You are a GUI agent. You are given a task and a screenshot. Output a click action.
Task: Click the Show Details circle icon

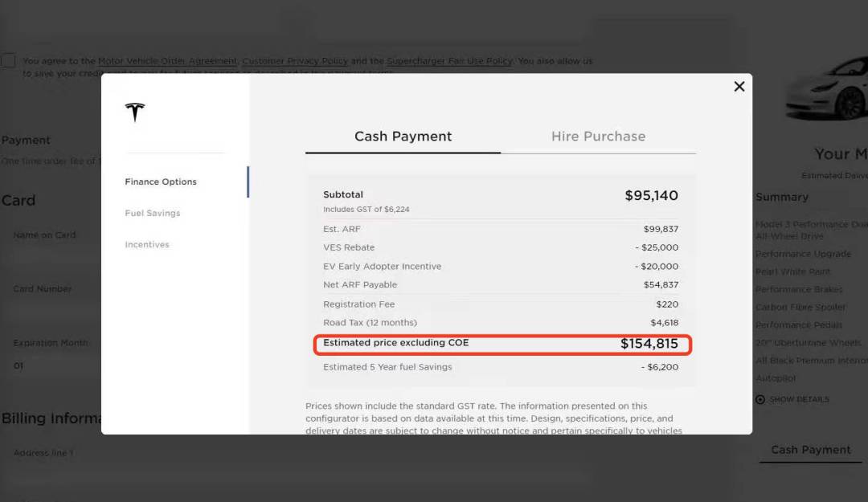pos(760,399)
